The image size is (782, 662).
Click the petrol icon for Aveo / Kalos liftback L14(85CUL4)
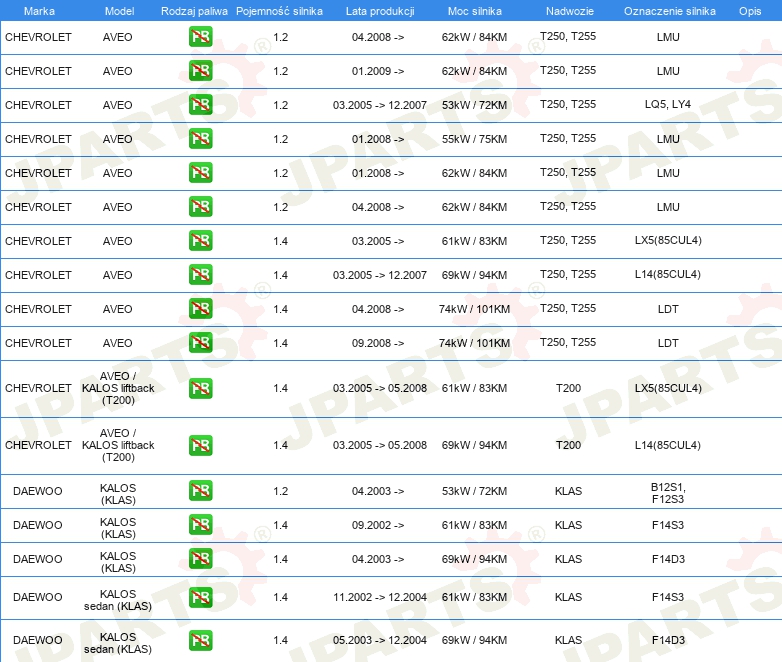(200, 445)
